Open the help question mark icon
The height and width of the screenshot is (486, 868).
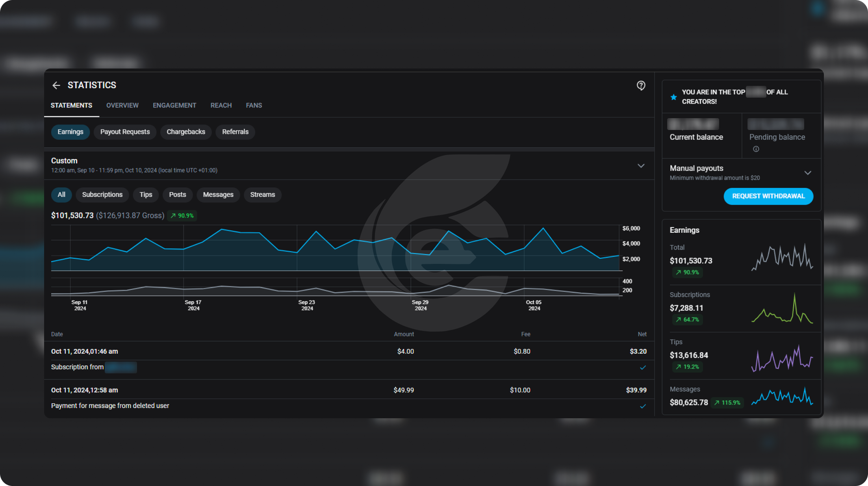(641, 85)
